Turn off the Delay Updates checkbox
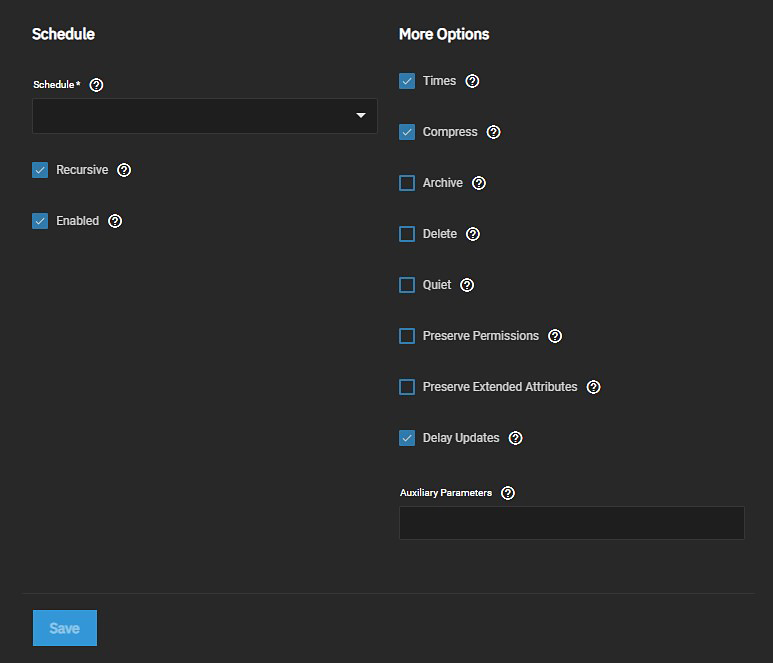 click(407, 438)
